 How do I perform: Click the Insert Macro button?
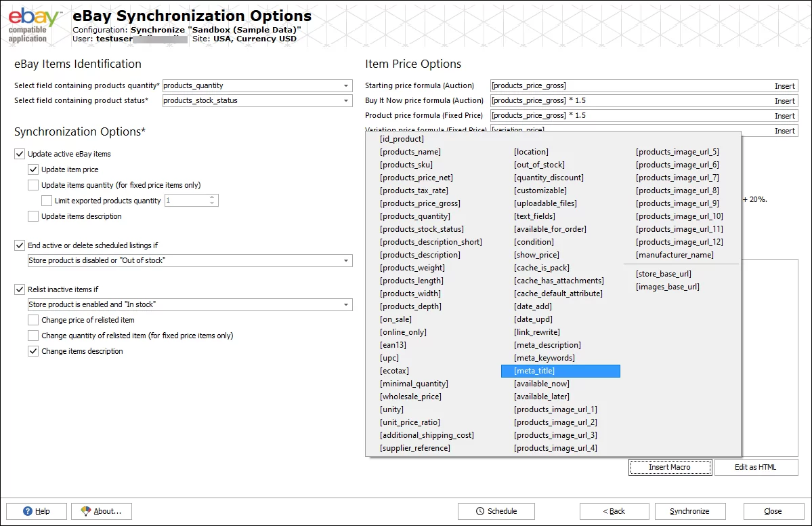670,467
